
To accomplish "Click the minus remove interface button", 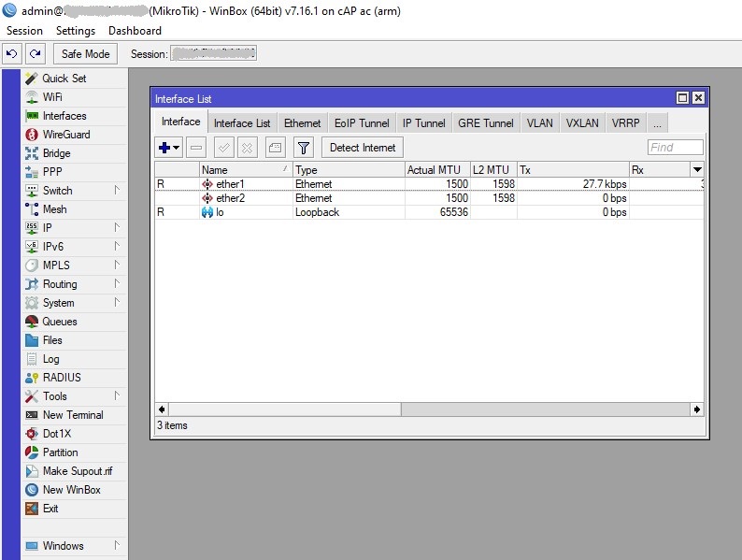I will point(196,148).
